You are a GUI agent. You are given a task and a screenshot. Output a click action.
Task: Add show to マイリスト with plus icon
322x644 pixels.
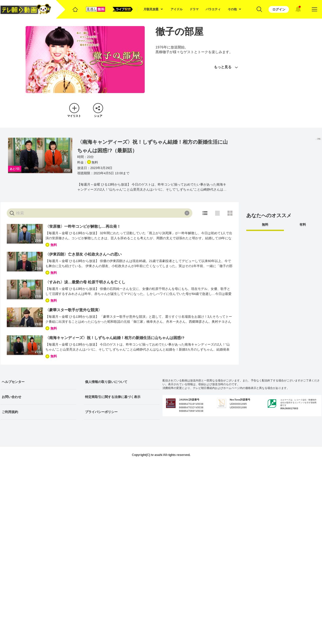tap(74, 108)
